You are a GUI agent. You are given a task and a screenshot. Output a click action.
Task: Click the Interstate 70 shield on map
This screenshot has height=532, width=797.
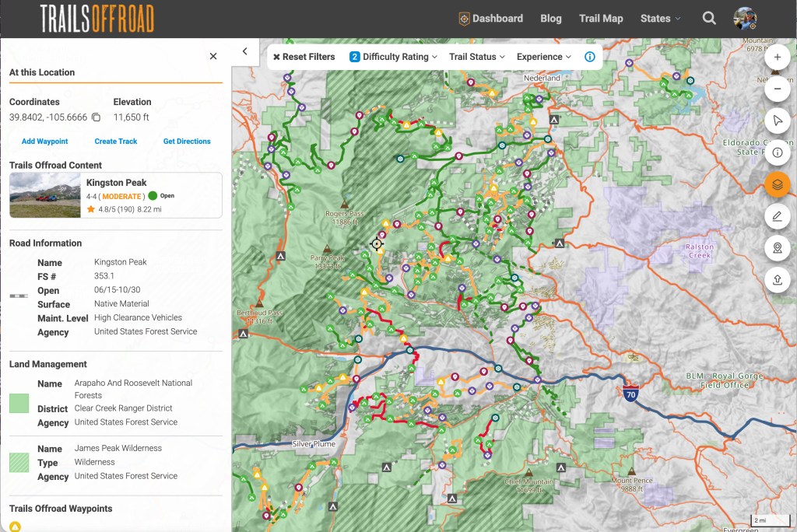[x=630, y=394]
